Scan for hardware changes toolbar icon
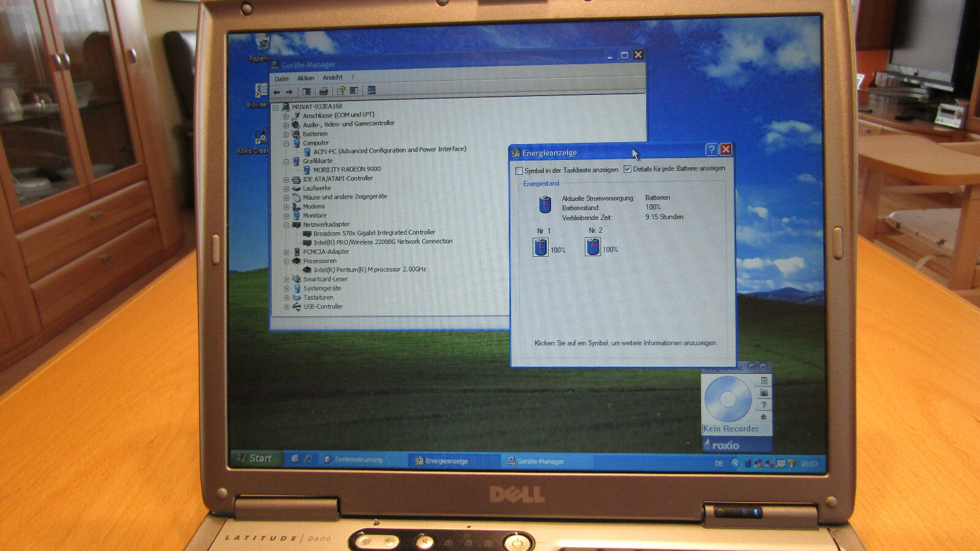 pos(371,90)
